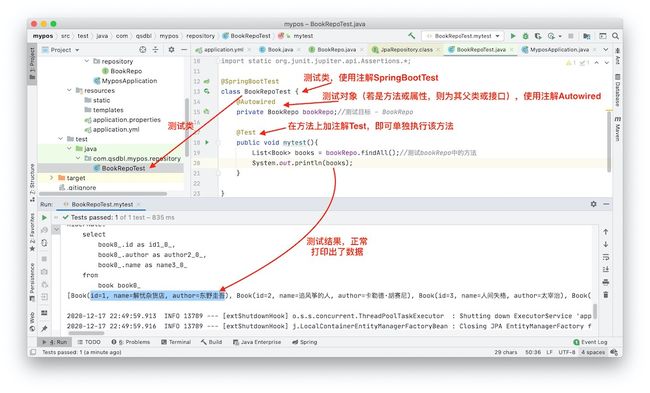Click the gutter run icon on class BookRepoTest line
The height and width of the screenshot is (393, 650).
(206, 91)
